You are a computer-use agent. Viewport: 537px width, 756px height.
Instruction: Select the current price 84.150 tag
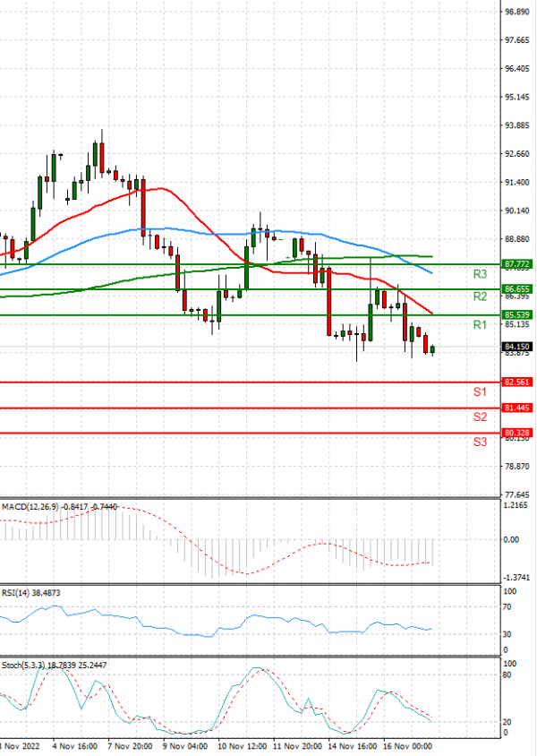tap(516, 347)
